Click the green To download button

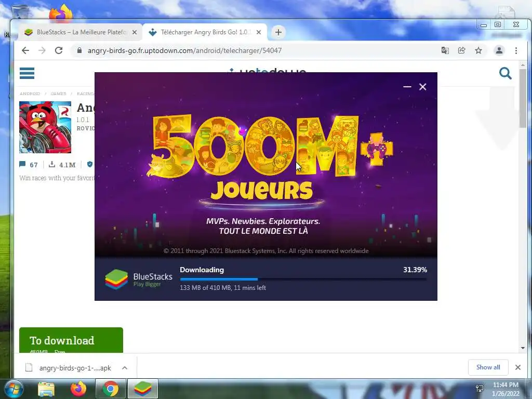point(71,340)
